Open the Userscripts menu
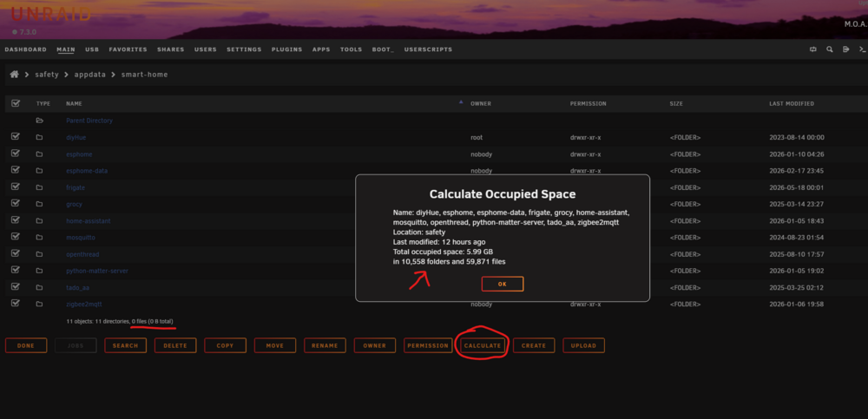Image resolution: width=868 pixels, height=419 pixels. pos(428,49)
